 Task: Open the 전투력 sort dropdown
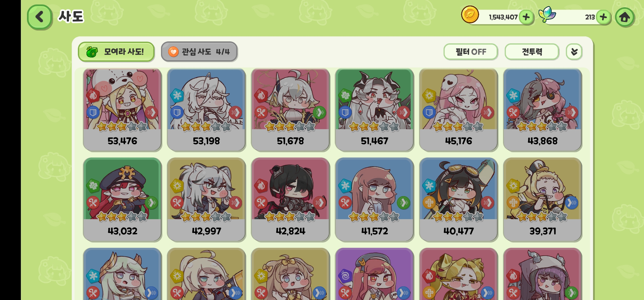(x=532, y=52)
